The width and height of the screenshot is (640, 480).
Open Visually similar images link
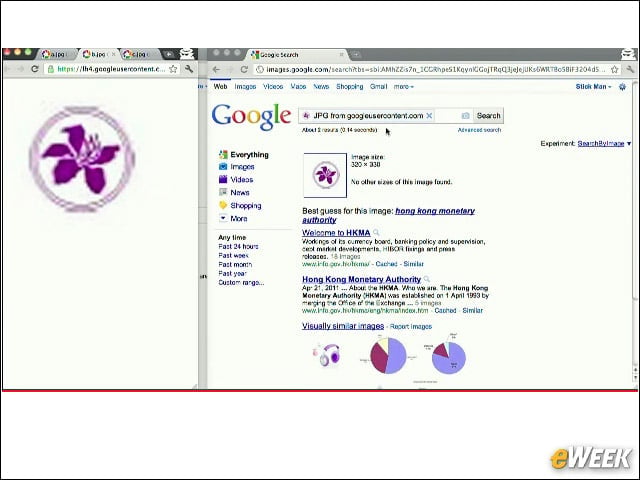(x=343, y=326)
